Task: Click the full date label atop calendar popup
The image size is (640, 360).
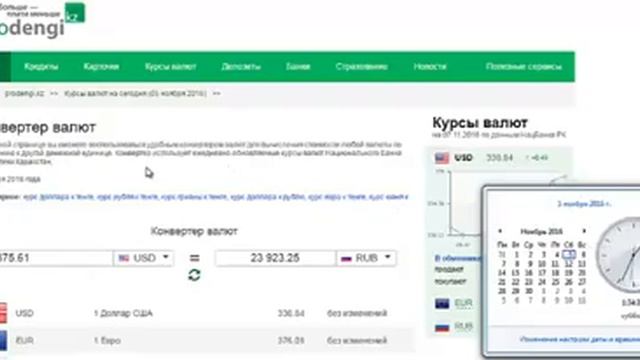Action: (584, 204)
